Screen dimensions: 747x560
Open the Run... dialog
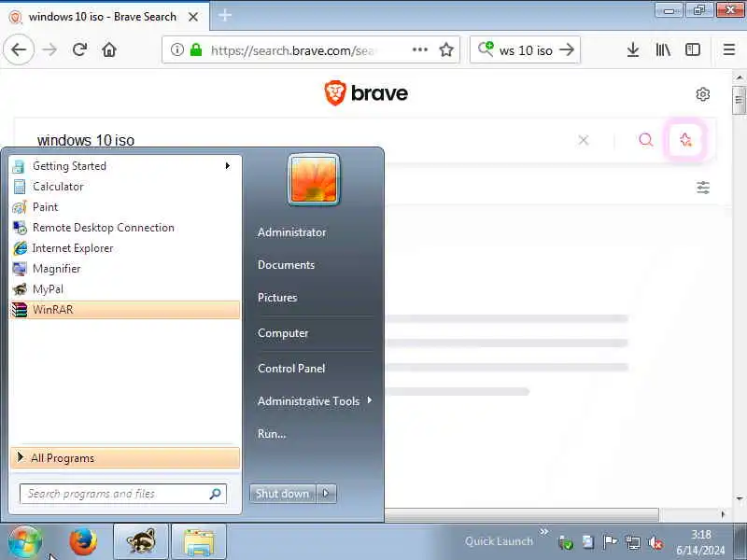(272, 434)
